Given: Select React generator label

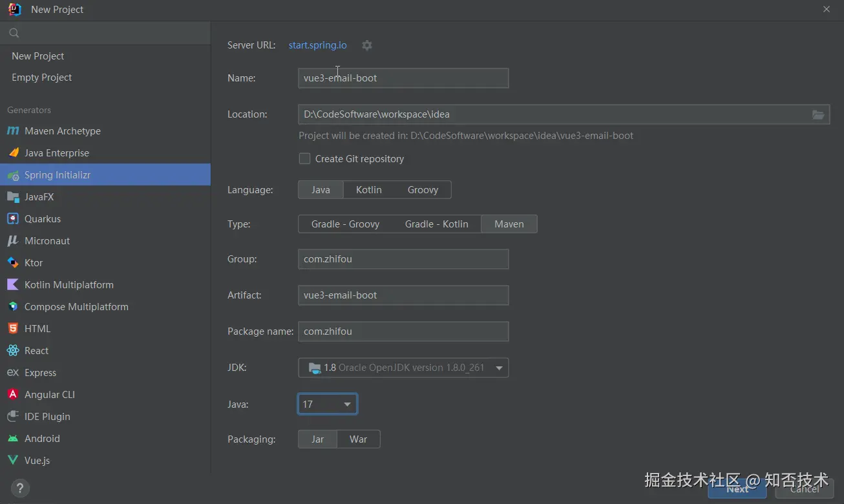Looking at the screenshot, I should click(36, 351).
